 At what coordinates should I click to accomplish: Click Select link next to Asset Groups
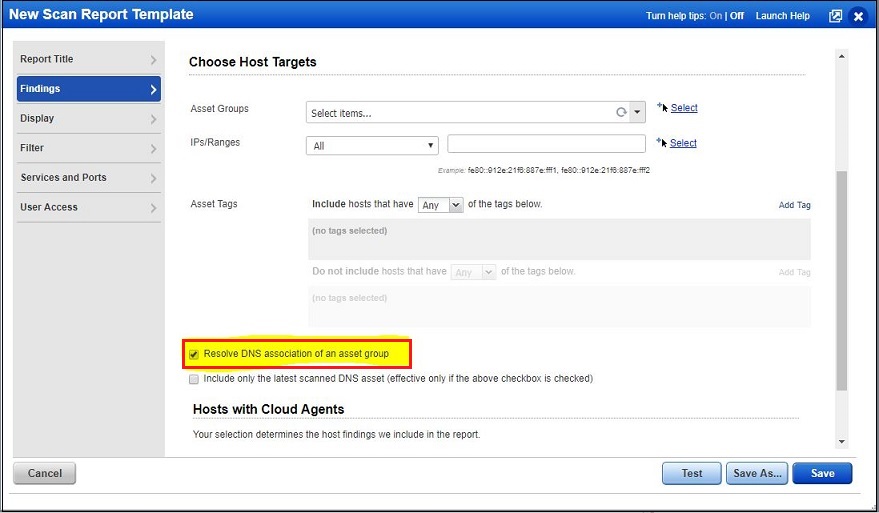pos(684,108)
